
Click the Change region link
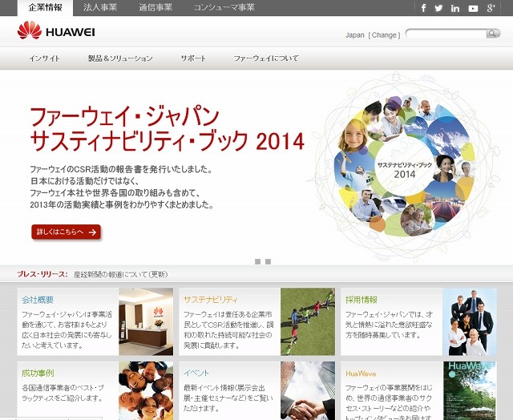pos(385,35)
